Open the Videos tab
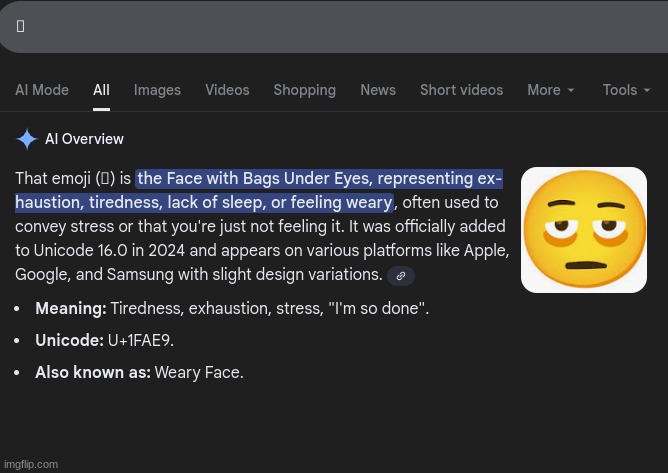The width and height of the screenshot is (668, 473). 227,90
